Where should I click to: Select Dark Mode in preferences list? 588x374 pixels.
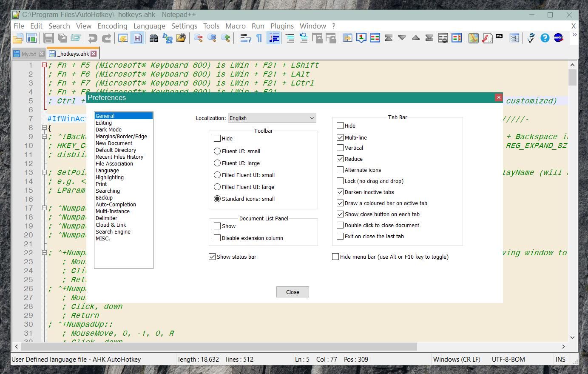pos(108,129)
